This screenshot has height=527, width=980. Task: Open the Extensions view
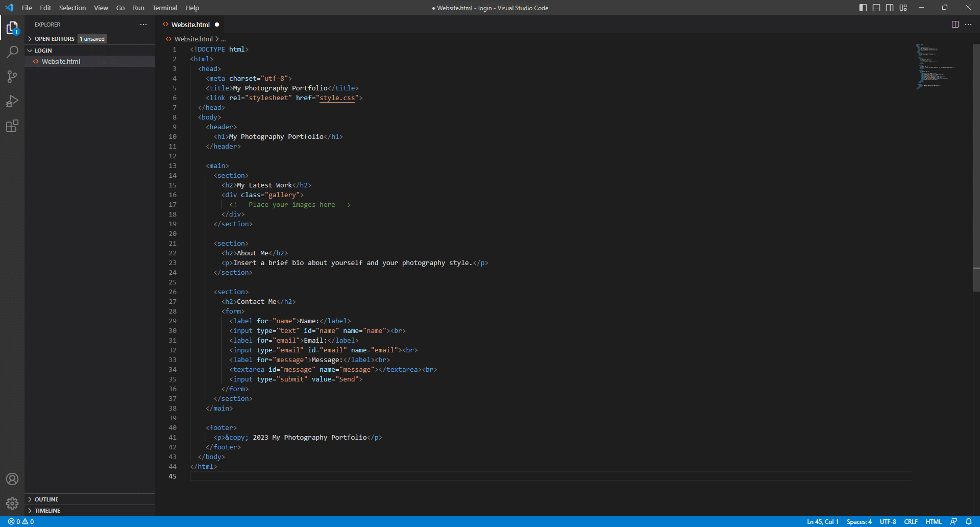point(12,126)
